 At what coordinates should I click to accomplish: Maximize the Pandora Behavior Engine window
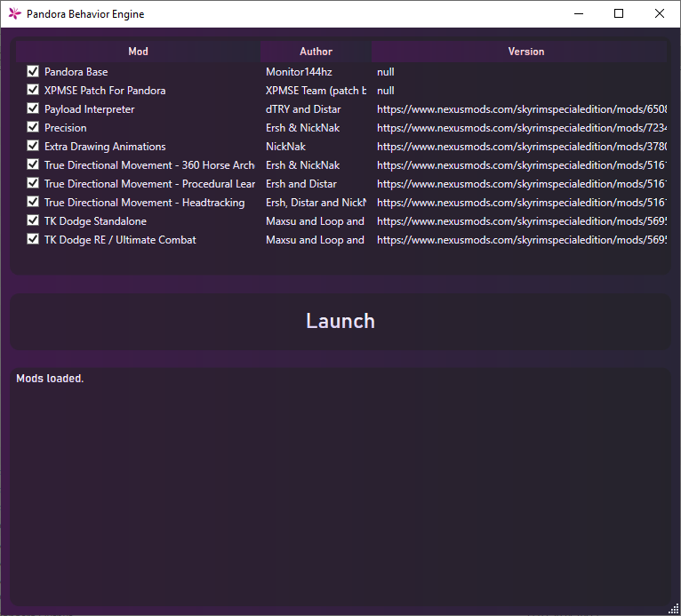[x=619, y=14]
